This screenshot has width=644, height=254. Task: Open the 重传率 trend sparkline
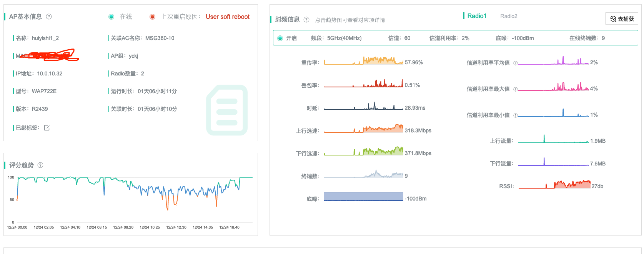pyautogui.click(x=363, y=61)
